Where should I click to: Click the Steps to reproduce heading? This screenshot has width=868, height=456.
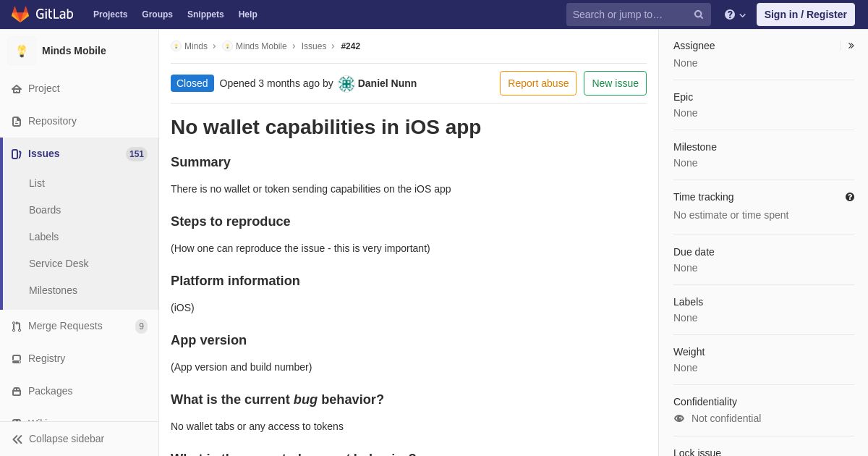pos(231,221)
